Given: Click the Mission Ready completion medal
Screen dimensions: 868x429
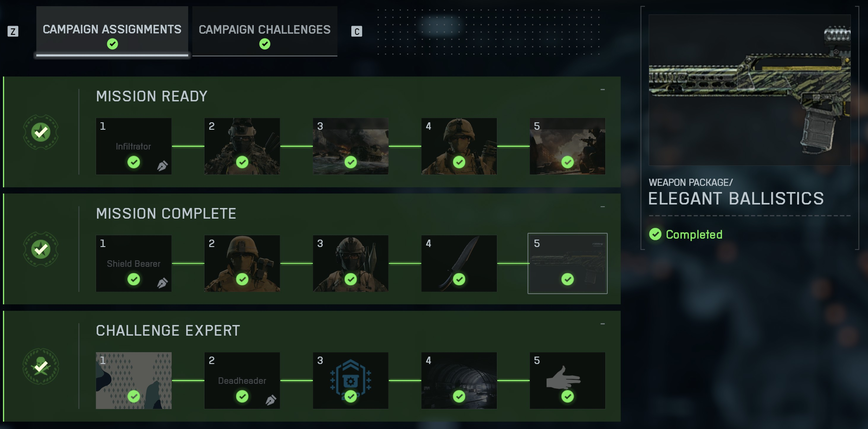Looking at the screenshot, I should [41, 132].
